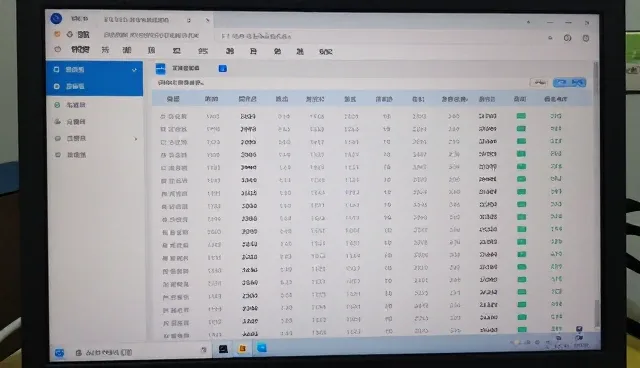Select the last item at the bottom of the sidebar list
The height and width of the screenshot is (368, 640).
pos(95,155)
